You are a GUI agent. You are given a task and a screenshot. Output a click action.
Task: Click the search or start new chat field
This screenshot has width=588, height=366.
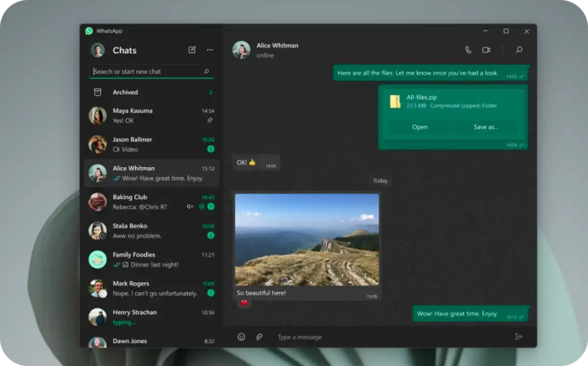(146, 71)
